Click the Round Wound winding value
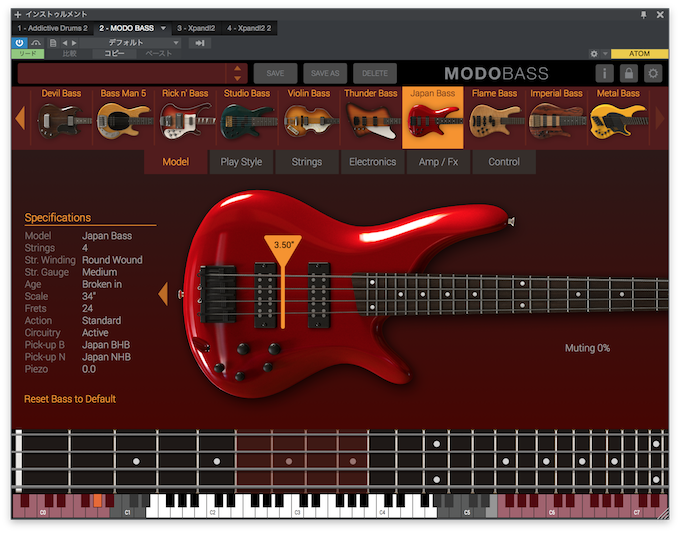 tap(112, 260)
